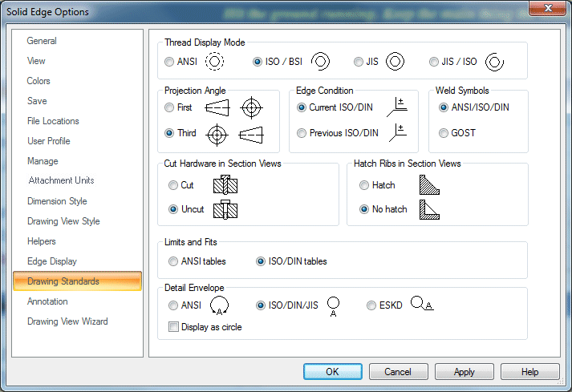Click the Cut hardware section illustration
Screen dimensions: 572x392
coord(225,184)
